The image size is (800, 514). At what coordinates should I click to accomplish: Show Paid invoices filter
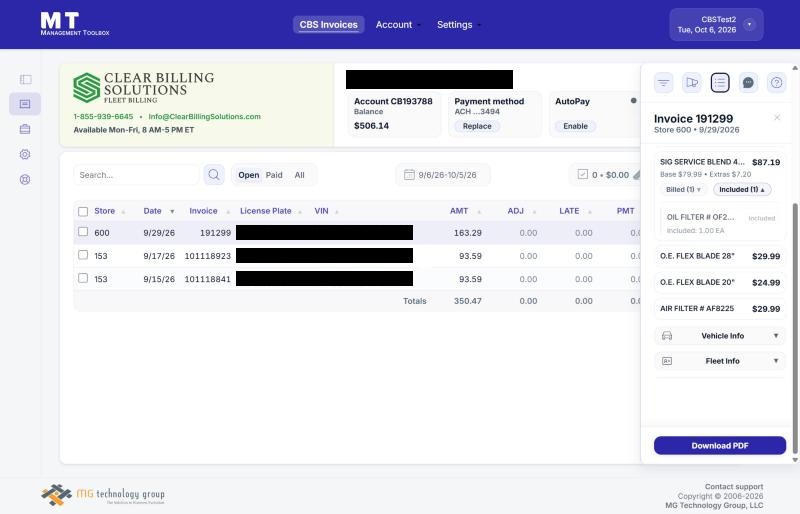pos(274,175)
